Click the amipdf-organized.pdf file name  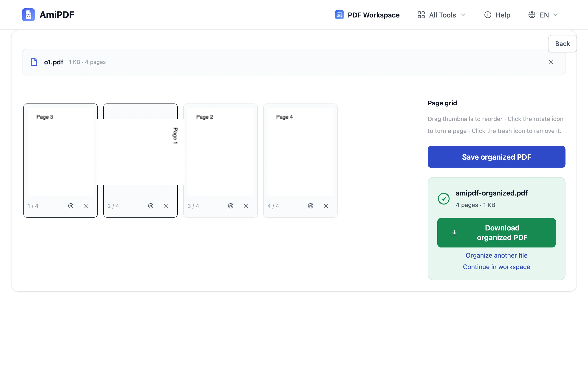pyautogui.click(x=492, y=193)
